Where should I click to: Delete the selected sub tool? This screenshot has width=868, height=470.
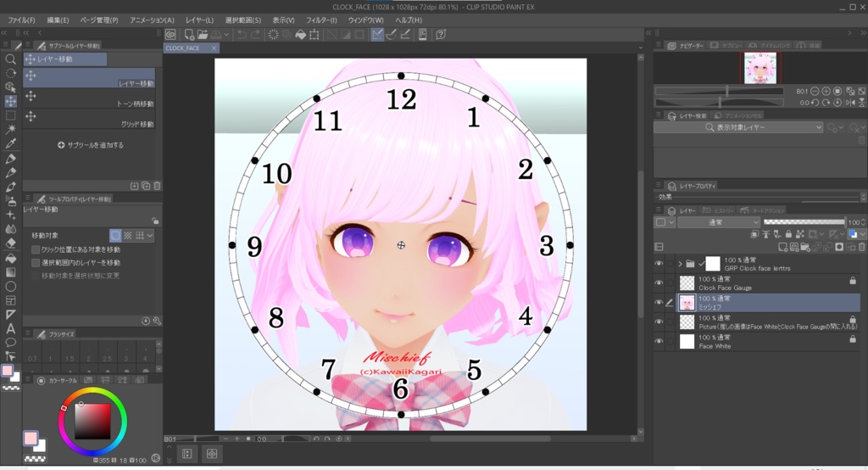coord(157,187)
